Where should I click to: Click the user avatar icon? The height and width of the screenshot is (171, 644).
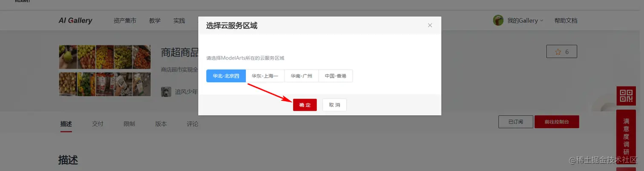pyautogui.click(x=498, y=20)
